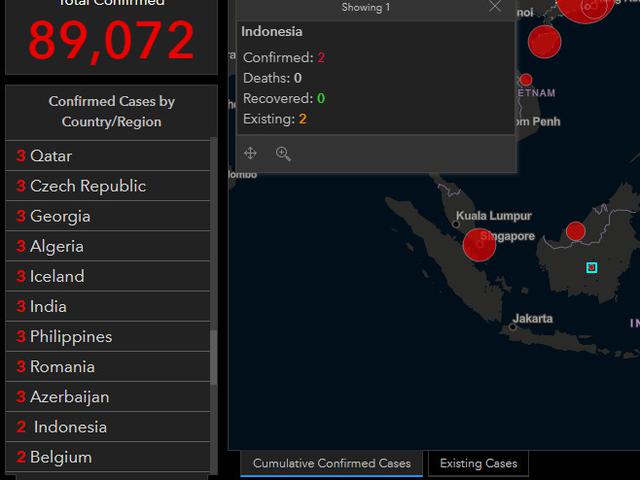Switch to Existing Cases tab

478,463
